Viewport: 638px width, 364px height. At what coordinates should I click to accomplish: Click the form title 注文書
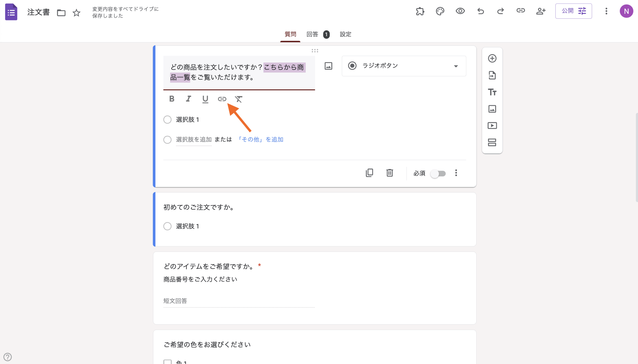38,12
